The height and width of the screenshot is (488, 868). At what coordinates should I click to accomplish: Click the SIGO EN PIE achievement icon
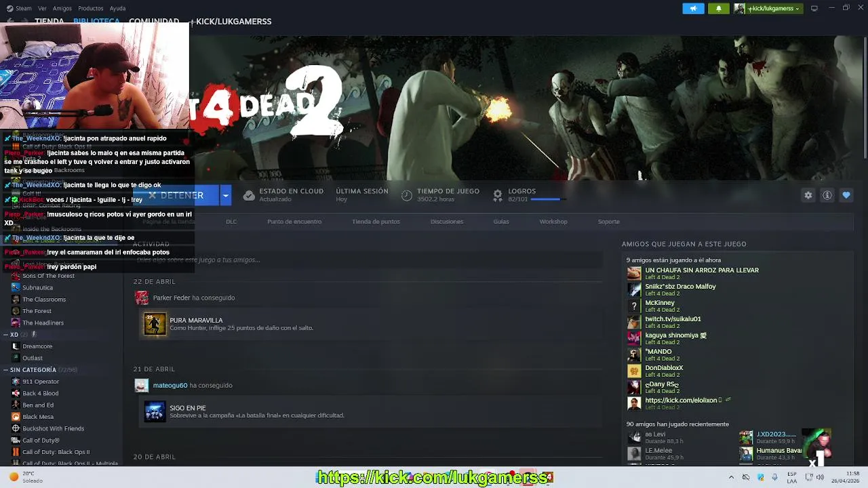[x=155, y=411]
